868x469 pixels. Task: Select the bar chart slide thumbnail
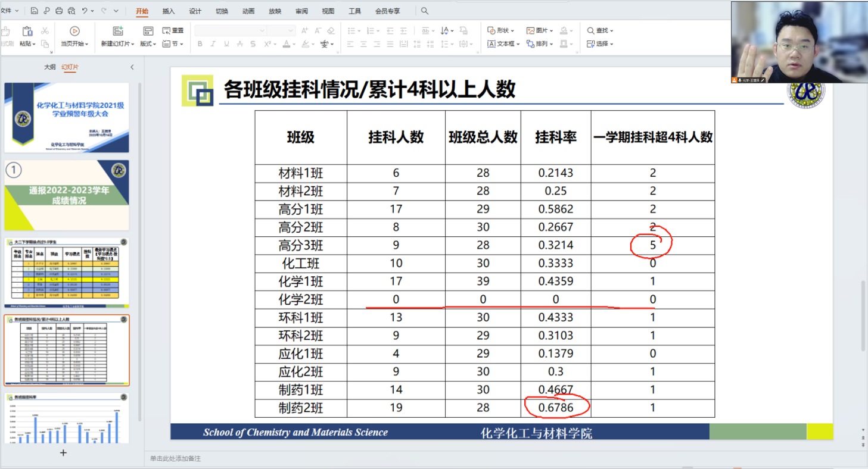click(x=67, y=418)
